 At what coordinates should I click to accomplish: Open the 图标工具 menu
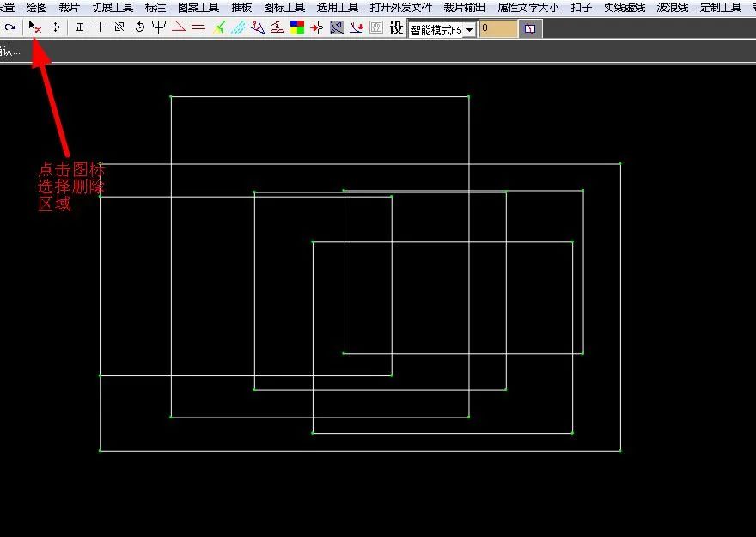(x=284, y=8)
